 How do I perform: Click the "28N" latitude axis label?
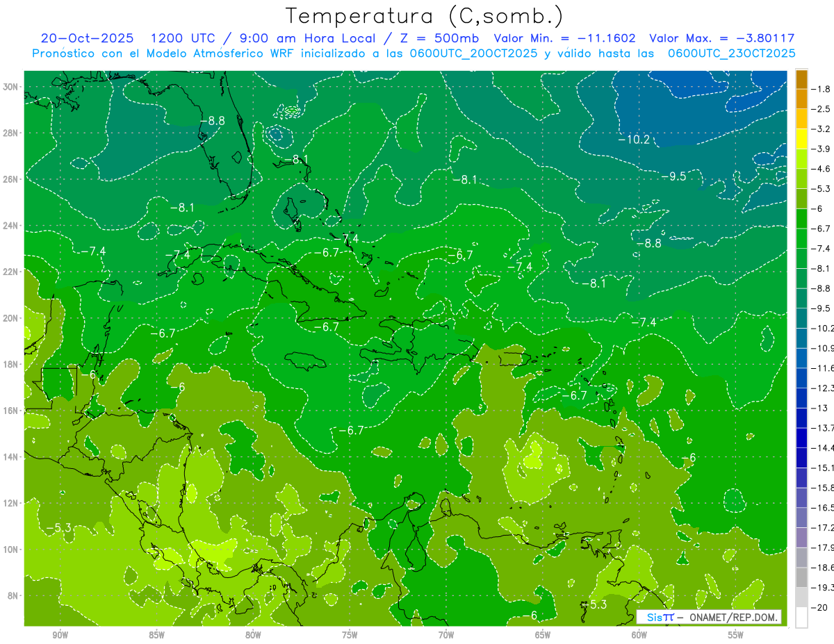click(x=12, y=133)
